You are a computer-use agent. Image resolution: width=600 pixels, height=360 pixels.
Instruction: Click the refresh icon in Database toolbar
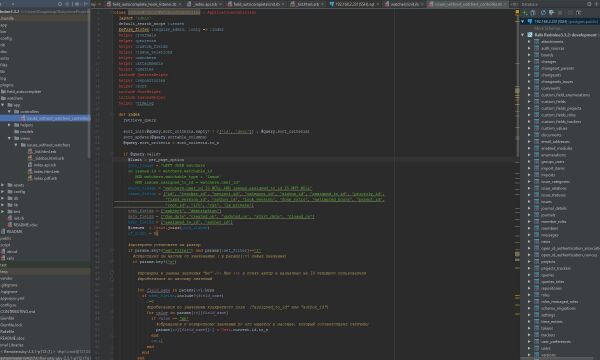(x=543, y=13)
